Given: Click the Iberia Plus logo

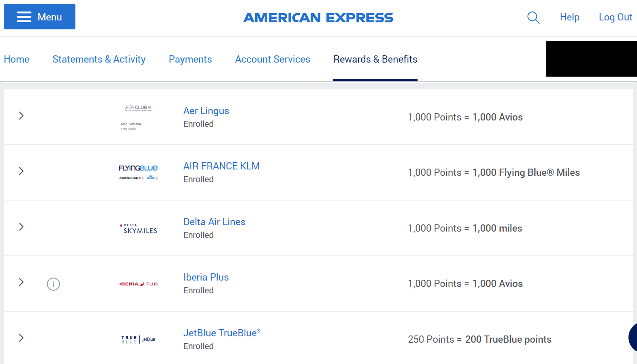Looking at the screenshot, I should [138, 283].
